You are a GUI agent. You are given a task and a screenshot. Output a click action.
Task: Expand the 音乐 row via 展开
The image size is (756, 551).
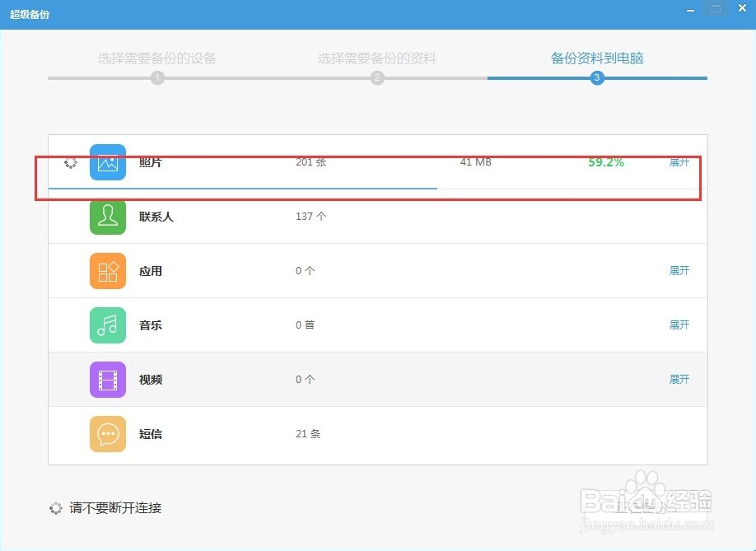pyautogui.click(x=679, y=325)
